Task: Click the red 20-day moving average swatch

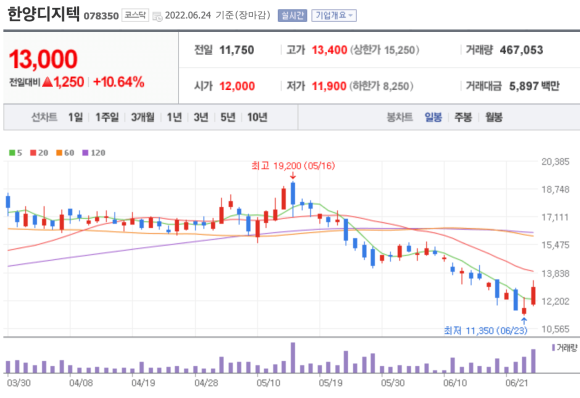Action: click(x=33, y=153)
